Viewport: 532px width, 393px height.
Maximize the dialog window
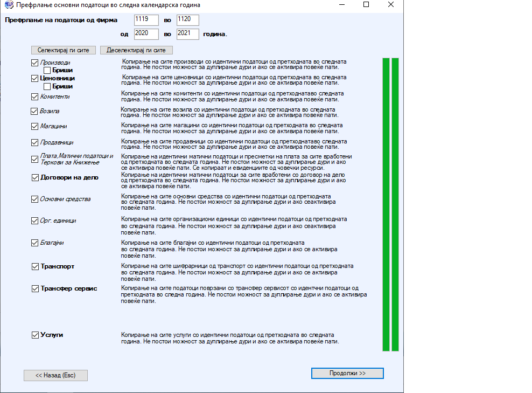click(x=366, y=4)
